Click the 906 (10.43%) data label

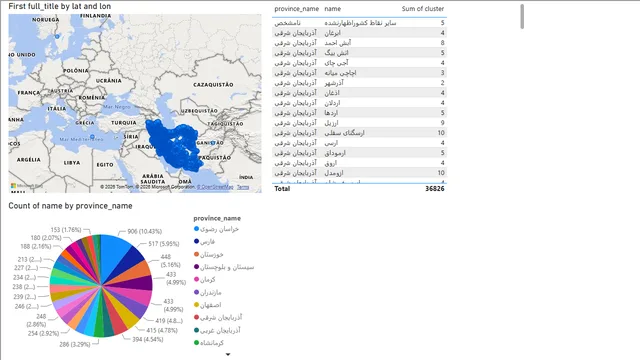(144, 231)
